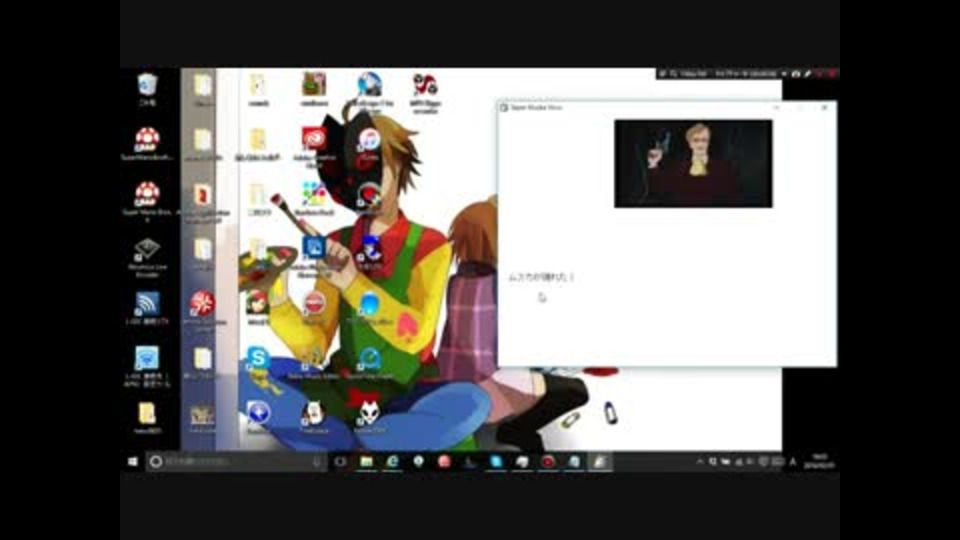Switch to the red recording app on taskbar
The image size is (960, 540).
[x=548, y=462]
